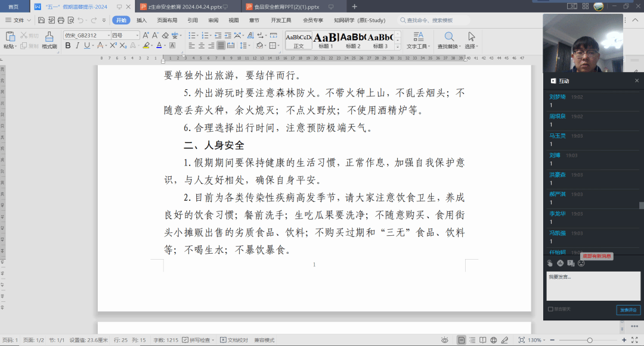Toggle the spell check (拼写检查) checkbox

pos(185,340)
